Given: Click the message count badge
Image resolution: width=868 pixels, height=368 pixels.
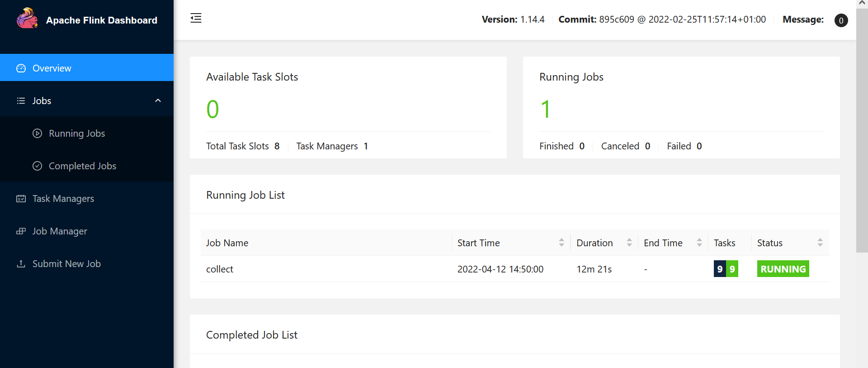Looking at the screenshot, I should tap(841, 20).
